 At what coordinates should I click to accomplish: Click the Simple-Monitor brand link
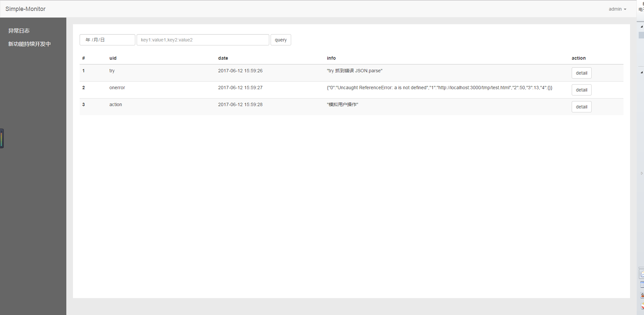pyautogui.click(x=26, y=9)
